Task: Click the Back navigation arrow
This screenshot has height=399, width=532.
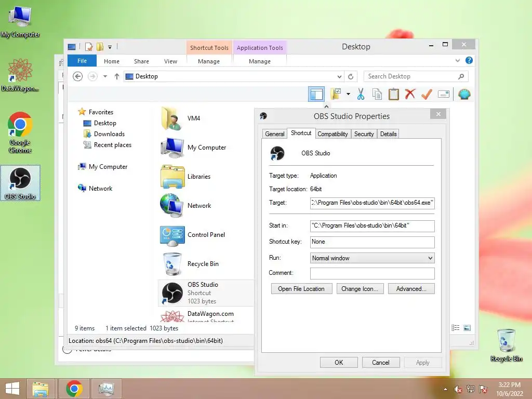Action: [x=78, y=76]
